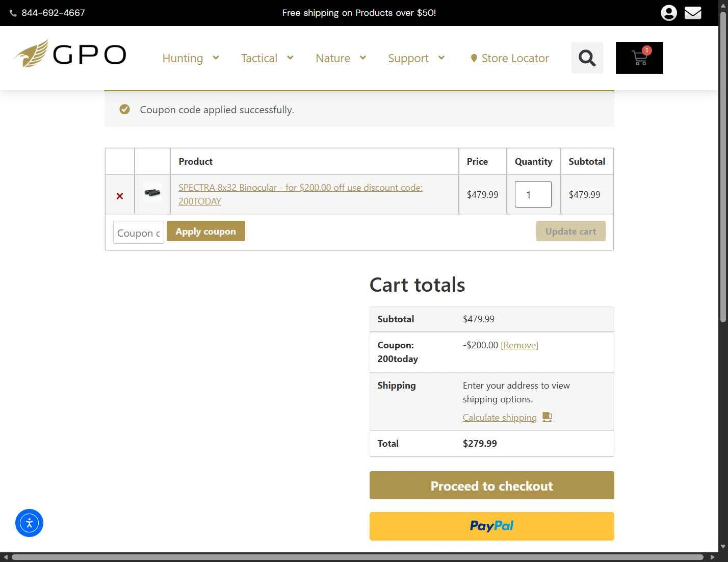
Task: Open the Tactical menu item
Action: point(259,58)
